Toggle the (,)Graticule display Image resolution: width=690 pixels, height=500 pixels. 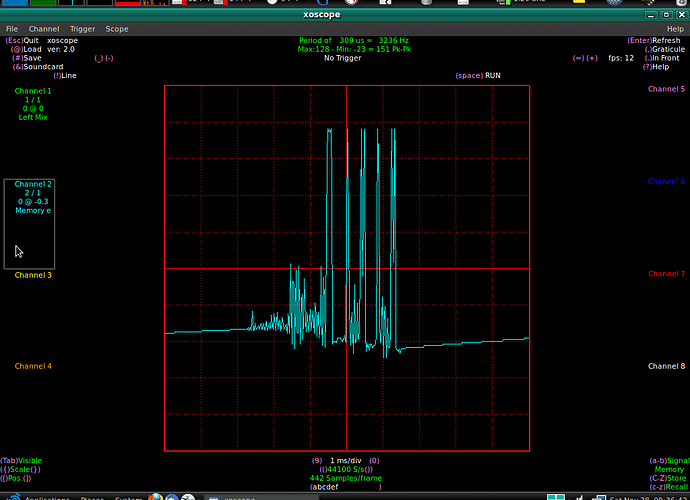click(x=664, y=49)
